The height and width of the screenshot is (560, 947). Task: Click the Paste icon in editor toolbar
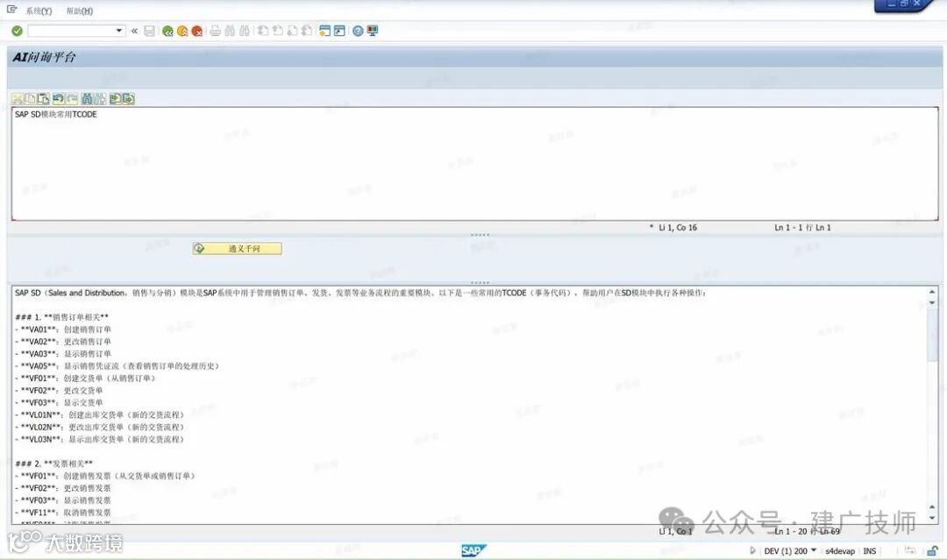(x=43, y=99)
